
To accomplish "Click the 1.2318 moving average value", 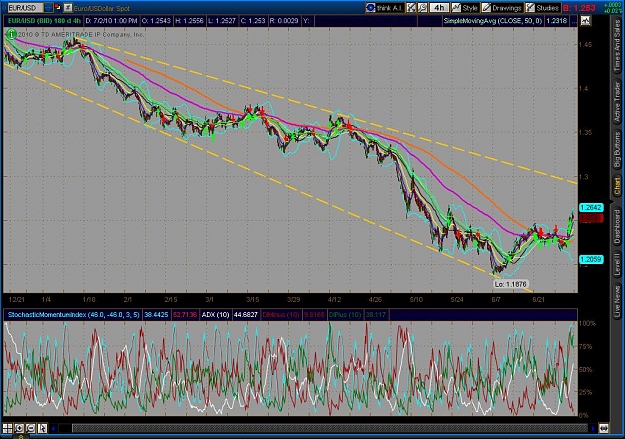I will tap(556, 21).
